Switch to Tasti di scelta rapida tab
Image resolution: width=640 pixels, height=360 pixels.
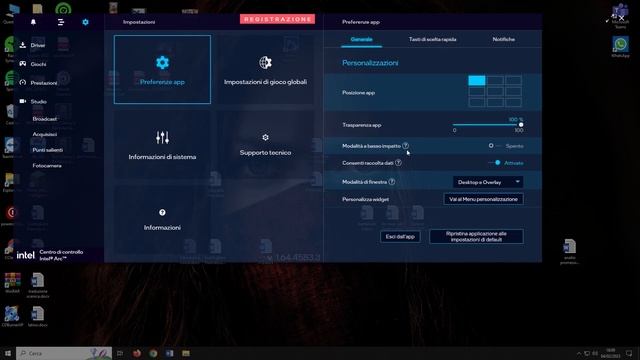pos(433,39)
